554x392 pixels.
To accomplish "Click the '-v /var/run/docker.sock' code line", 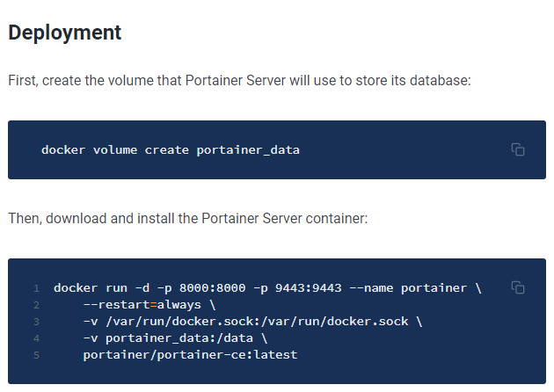I will pyautogui.click(x=253, y=322).
